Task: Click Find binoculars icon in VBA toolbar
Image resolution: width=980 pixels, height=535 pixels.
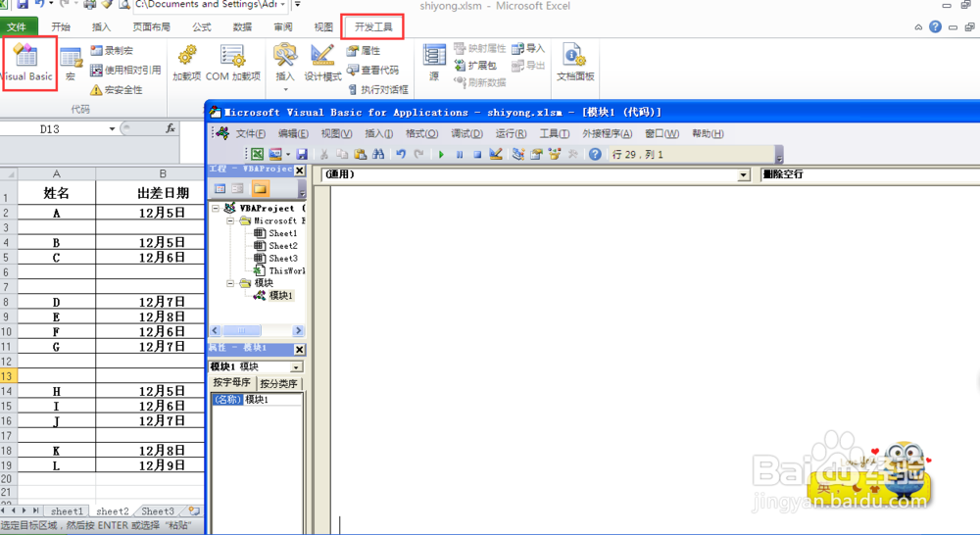Action: pos(378,154)
